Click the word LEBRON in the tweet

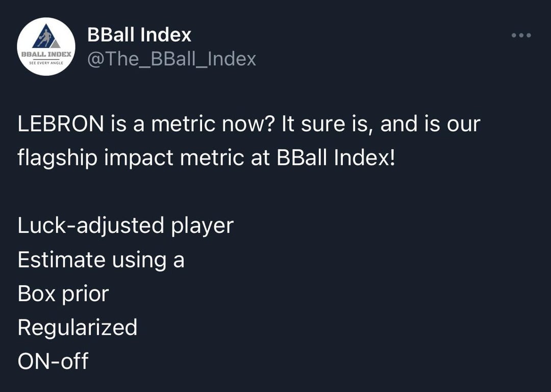(x=60, y=125)
